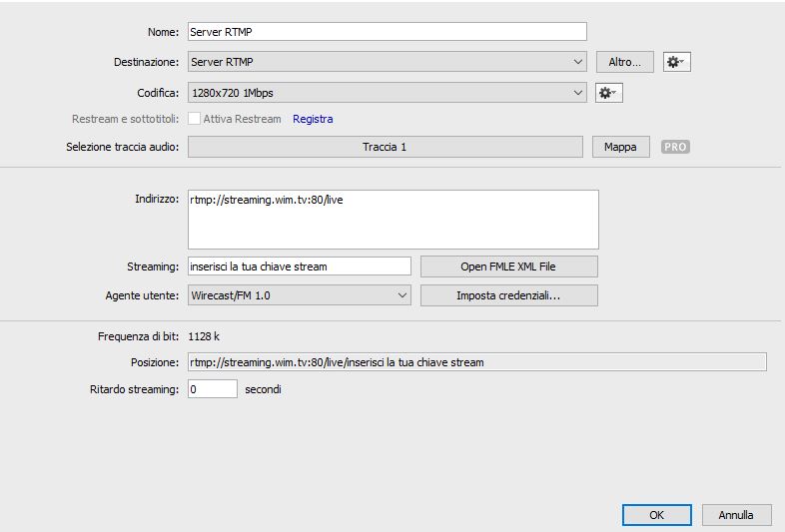Click the 1128 k bitrate value
785x532 pixels.
point(204,336)
